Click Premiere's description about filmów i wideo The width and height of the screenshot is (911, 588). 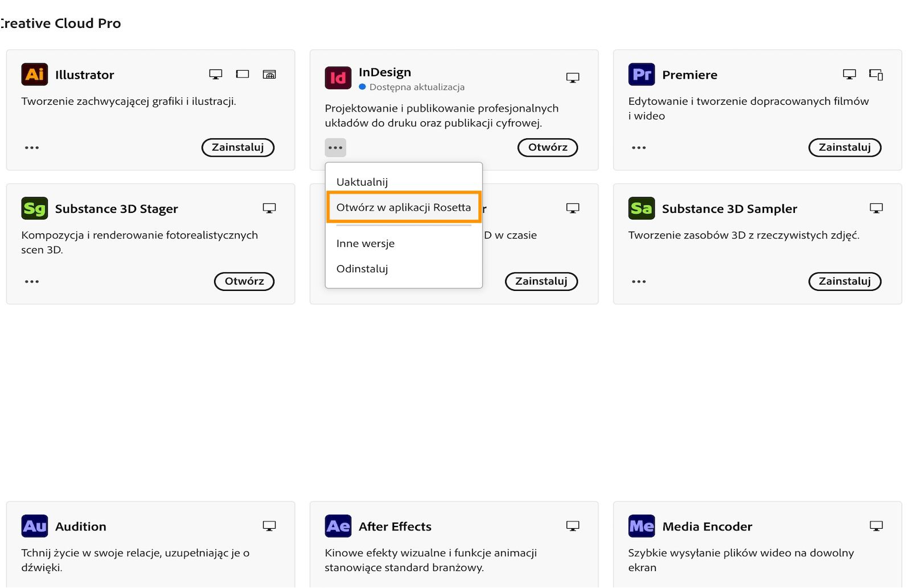point(749,108)
